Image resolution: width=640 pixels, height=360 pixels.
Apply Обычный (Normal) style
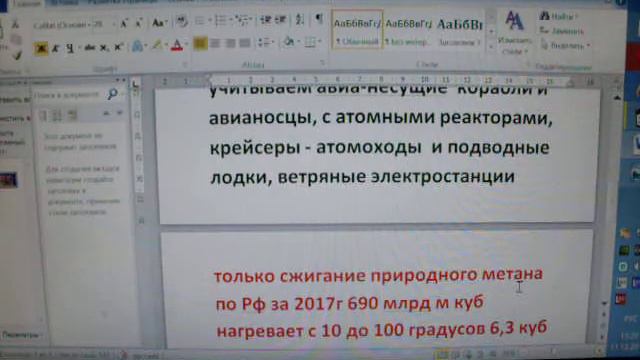coord(357,30)
